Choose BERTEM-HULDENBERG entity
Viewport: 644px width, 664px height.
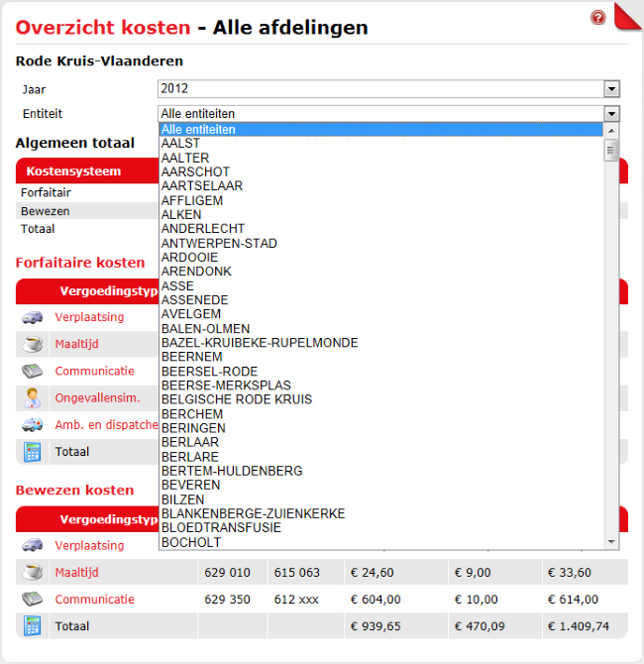click(x=381, y=471)
